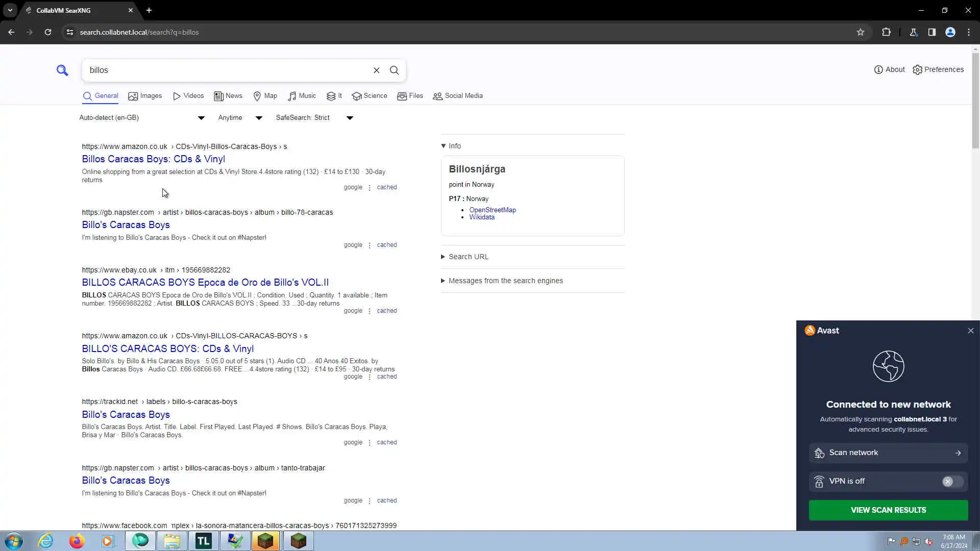Reload the page
The width and height of the screenshot is (980, 551).
click(x=48, y=32)
